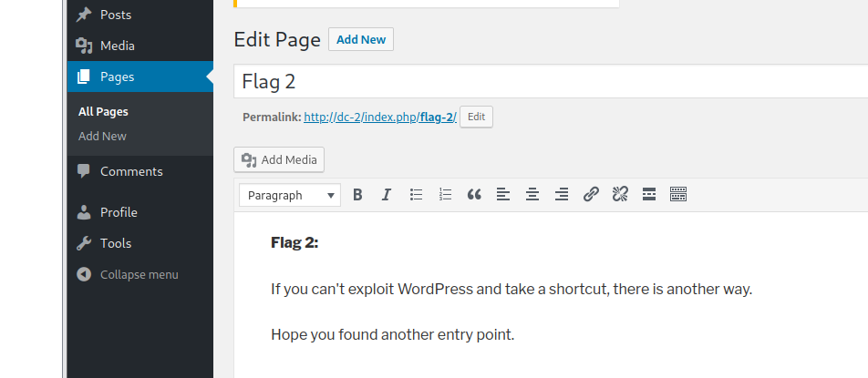Click the Permalink label
Image resolution: width=868 pixels, height=378 pixels.
point(272,117)
